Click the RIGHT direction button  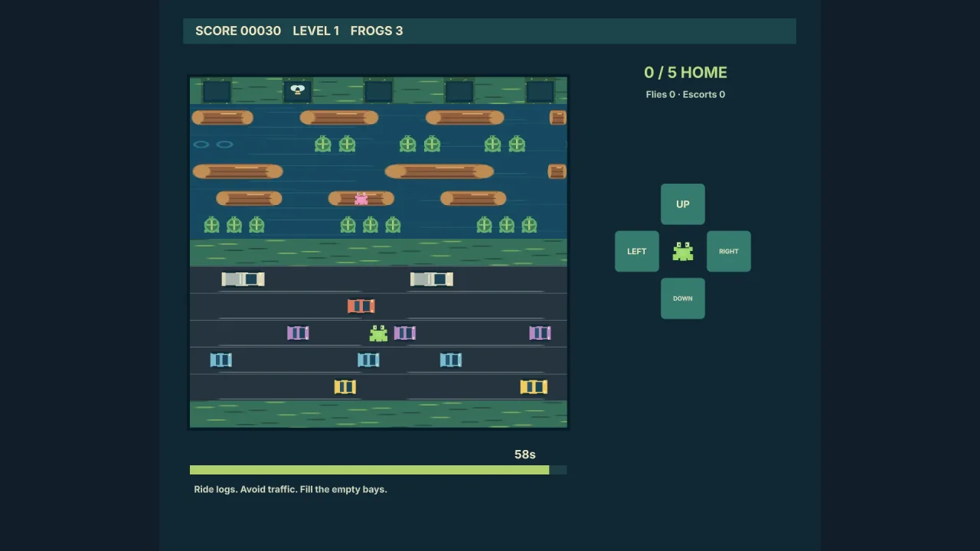(x=728, y=251)
